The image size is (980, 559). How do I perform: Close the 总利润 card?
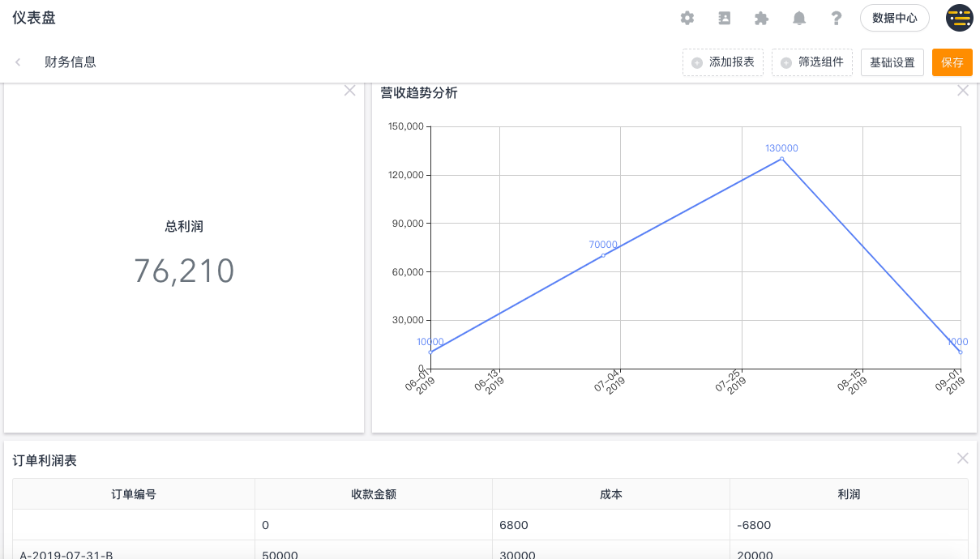point(350,91)
